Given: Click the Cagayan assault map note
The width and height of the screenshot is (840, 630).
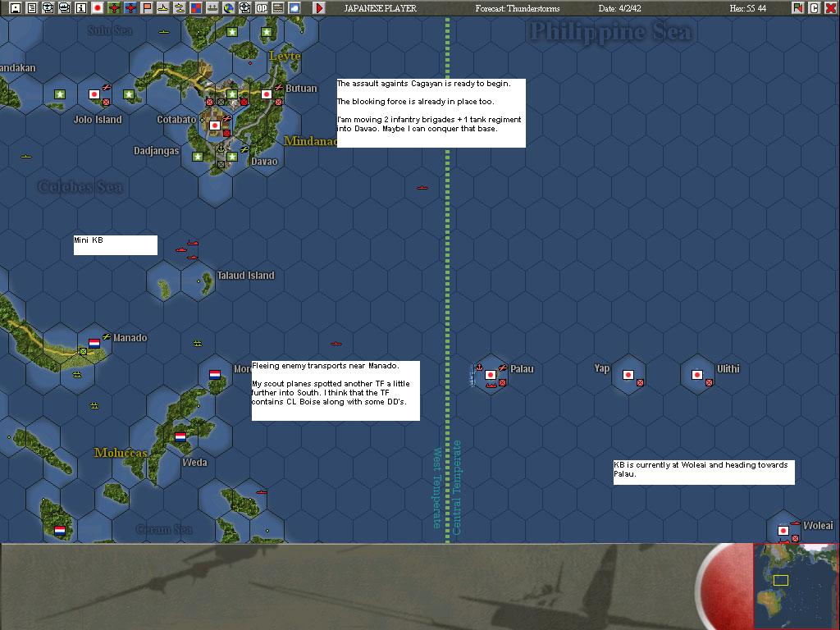Looking at the screenshot, I should click(x=431, y=113).
